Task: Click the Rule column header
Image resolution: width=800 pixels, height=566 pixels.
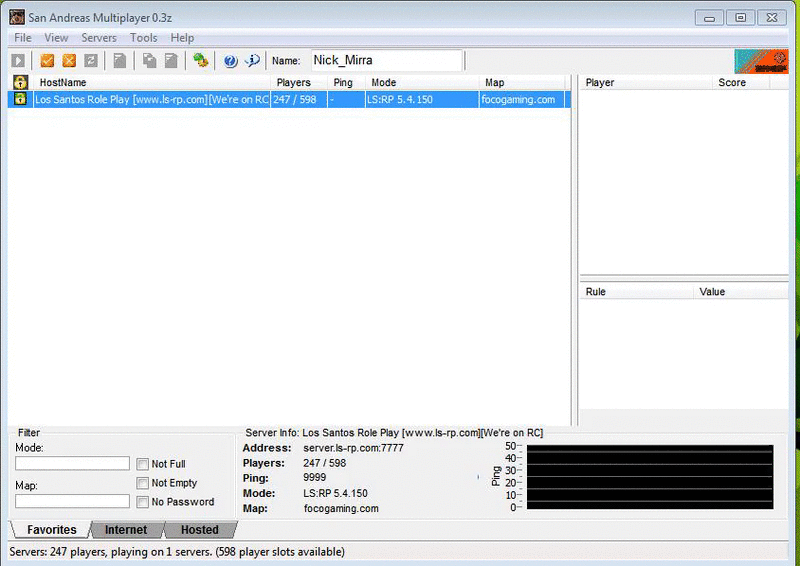Action: click(636, 291)
